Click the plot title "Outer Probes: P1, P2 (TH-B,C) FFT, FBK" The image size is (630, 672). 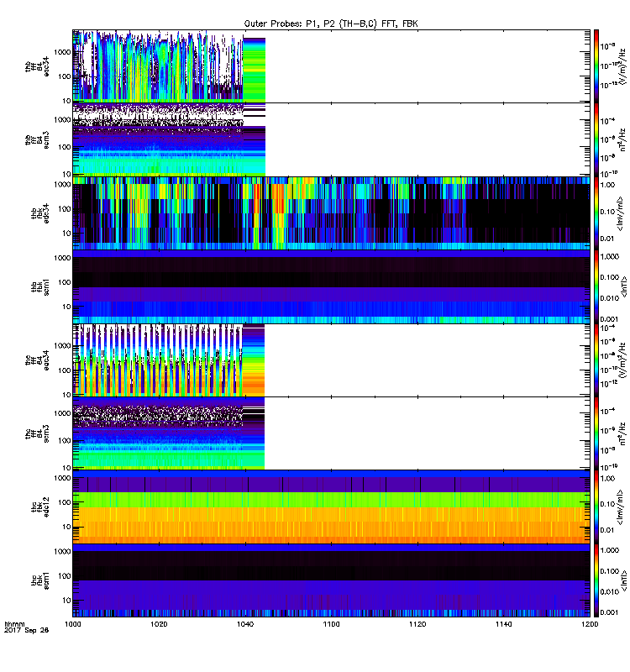click(331, 24)
